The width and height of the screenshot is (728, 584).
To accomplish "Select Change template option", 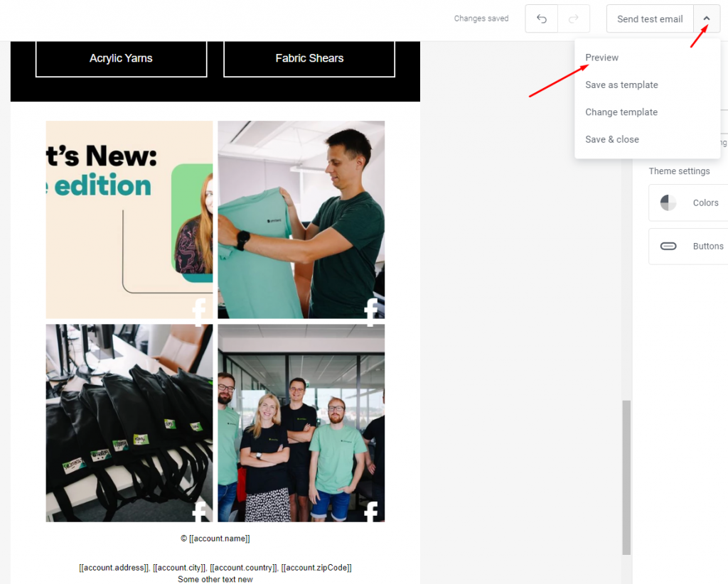I will (x=621, y=112).
